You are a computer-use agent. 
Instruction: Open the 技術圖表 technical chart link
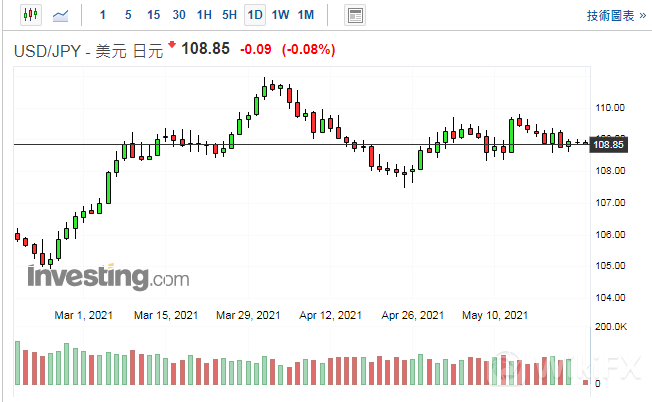(613, 16)
